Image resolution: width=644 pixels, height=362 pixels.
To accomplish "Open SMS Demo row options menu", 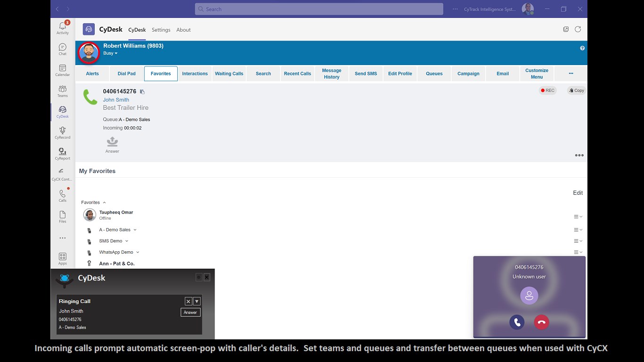I will [578, 241].
